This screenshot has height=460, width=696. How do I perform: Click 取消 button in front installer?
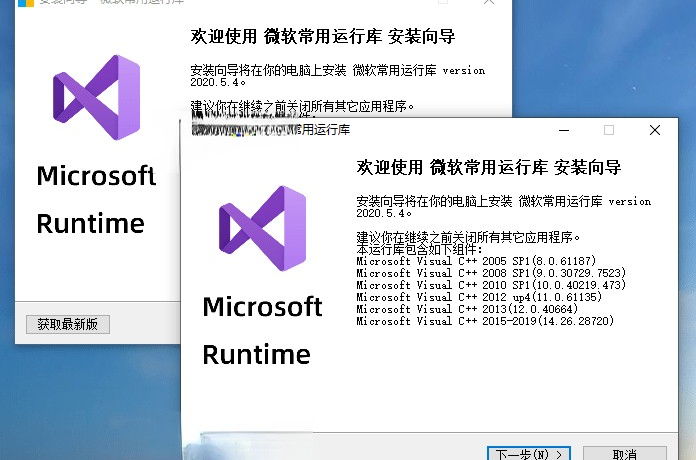click(x=625, y=453)
